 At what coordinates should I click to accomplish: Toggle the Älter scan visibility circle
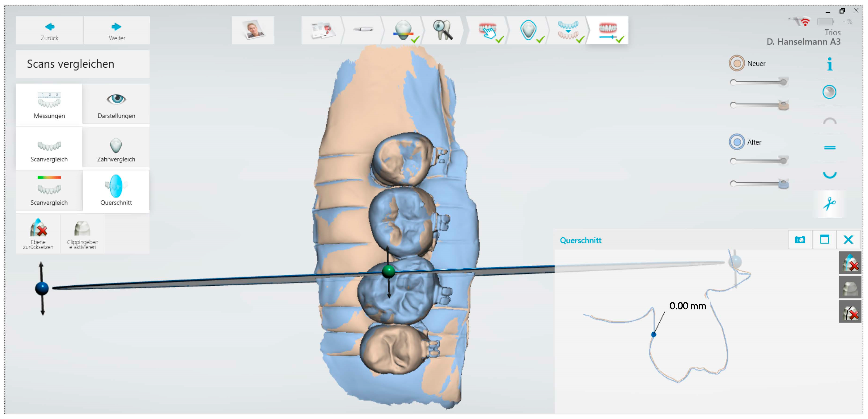[737, 142]
